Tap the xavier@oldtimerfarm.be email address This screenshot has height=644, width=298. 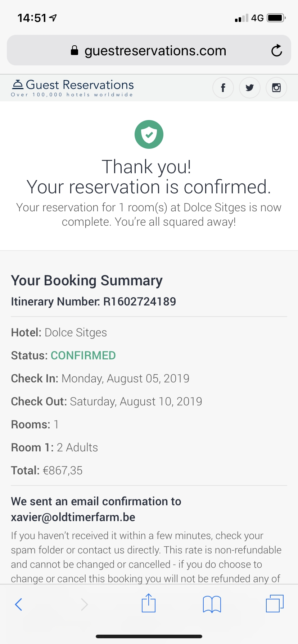(73, 517)
